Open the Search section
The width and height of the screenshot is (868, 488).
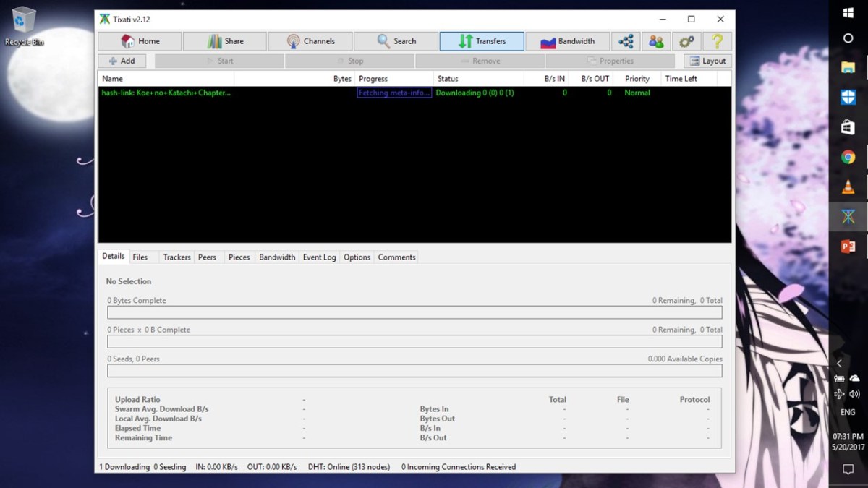pos(396,41)
